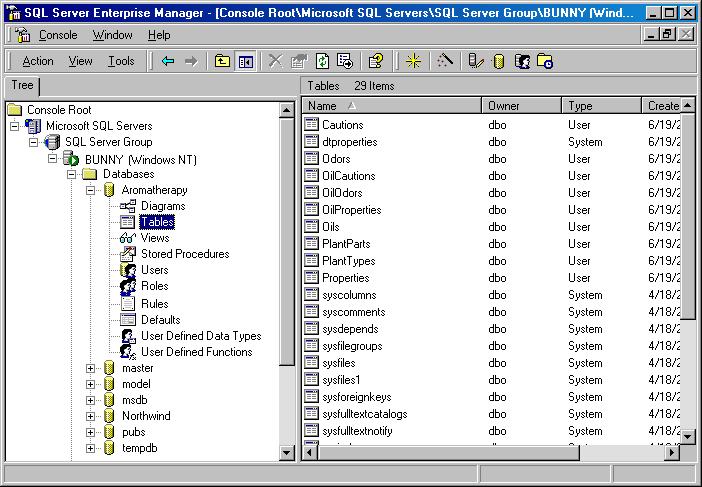The height and width of the screenshot is (487, 702).
Task: Collapse the Microsoft SQL Servers node
Action: 14,126
